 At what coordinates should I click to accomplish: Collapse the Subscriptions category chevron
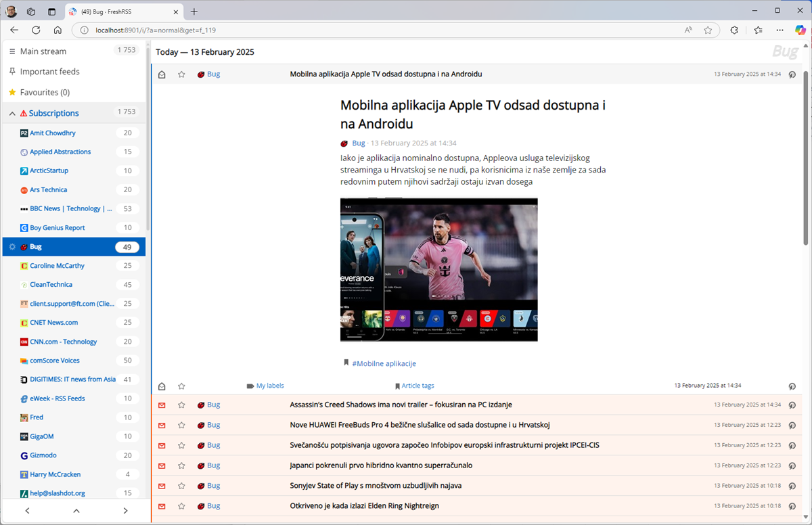[x=12, y=114]
